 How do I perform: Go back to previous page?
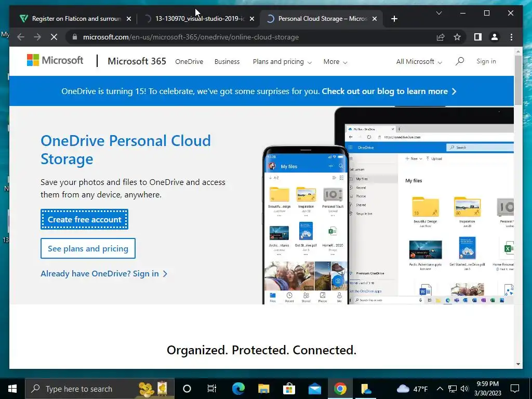21,37
